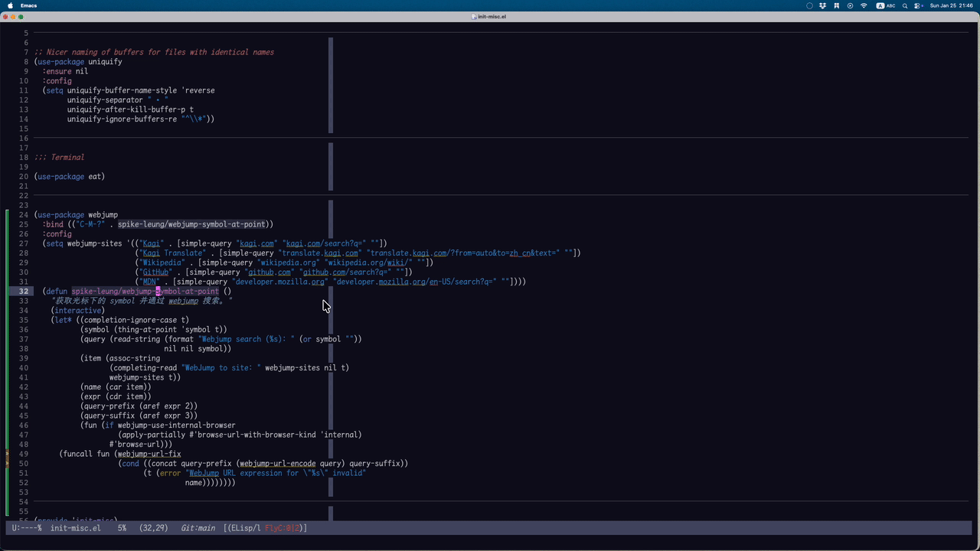Follow the wikipedia.org link on line 29

pos(289,262)
